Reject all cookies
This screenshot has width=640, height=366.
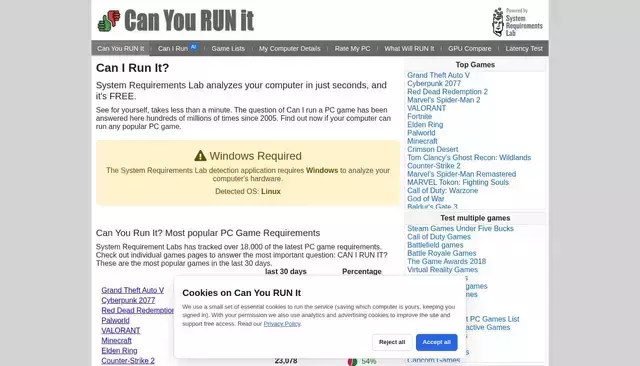(x=392, y=342)
